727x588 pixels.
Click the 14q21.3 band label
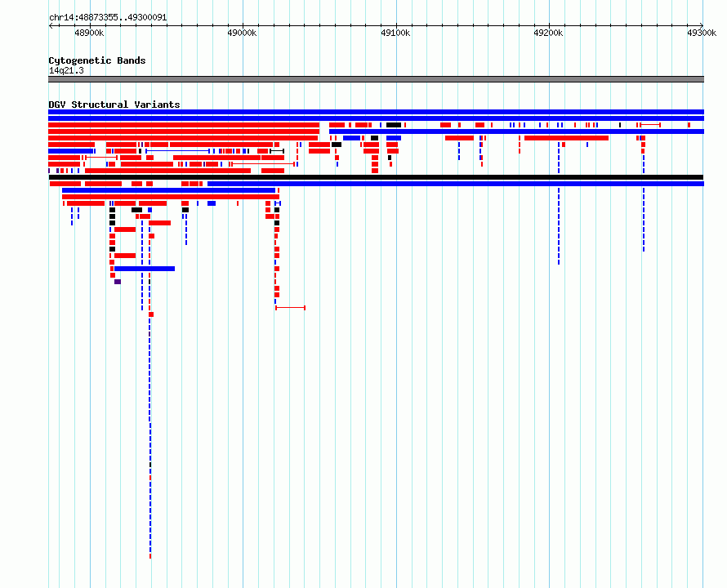66,70
